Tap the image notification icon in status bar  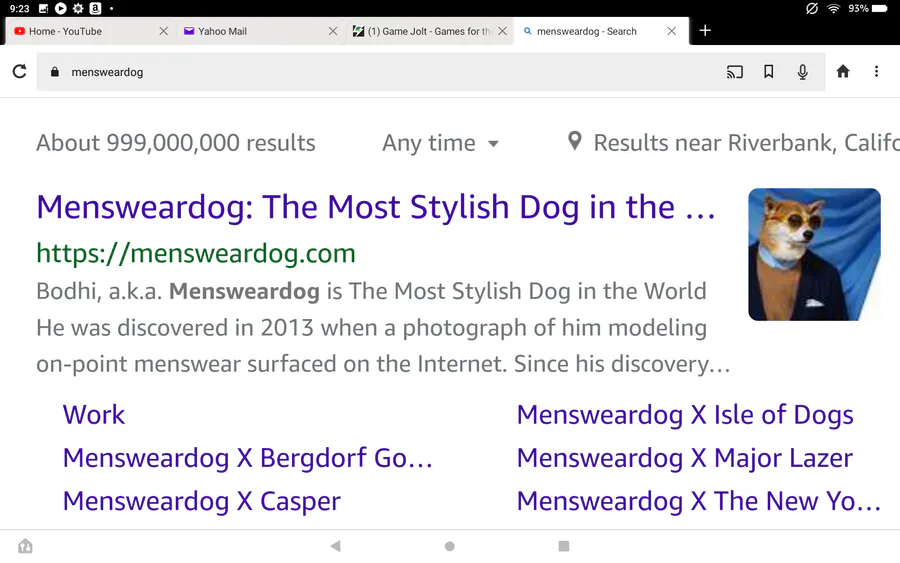43,9
